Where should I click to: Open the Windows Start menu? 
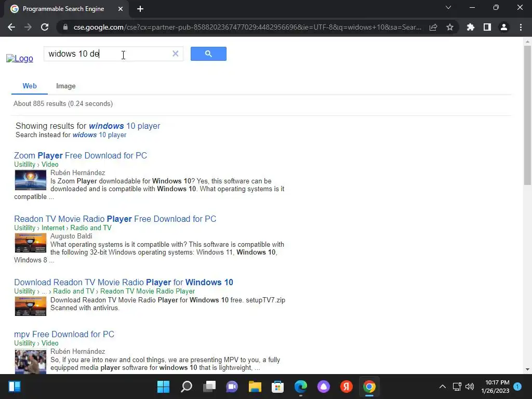[x=163, y=387]
